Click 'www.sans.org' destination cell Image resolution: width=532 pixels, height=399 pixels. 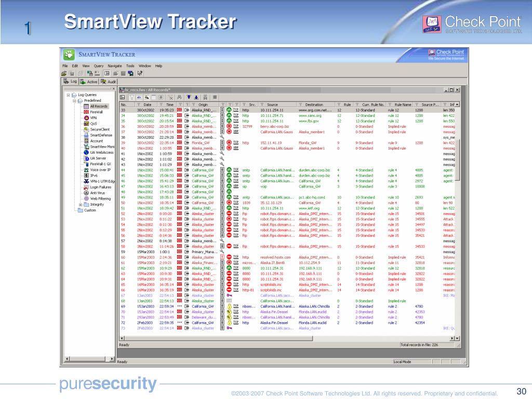pos(310,116)
